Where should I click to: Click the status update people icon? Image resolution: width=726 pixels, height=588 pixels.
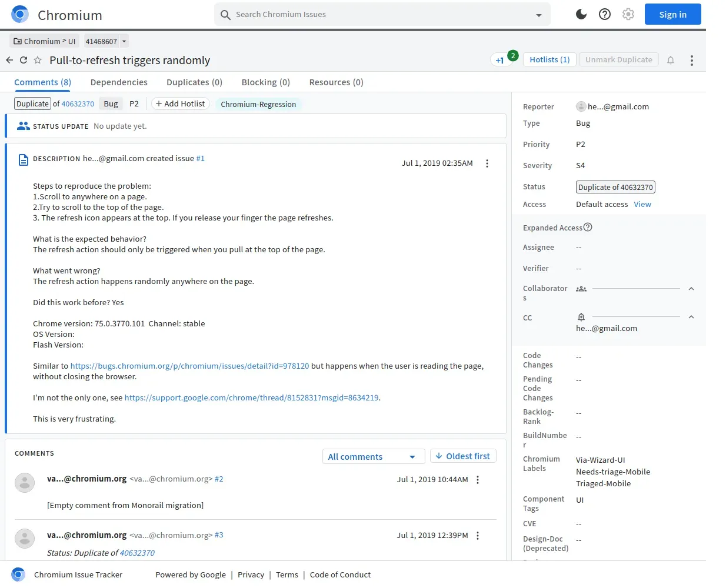(x=24, y=126)
